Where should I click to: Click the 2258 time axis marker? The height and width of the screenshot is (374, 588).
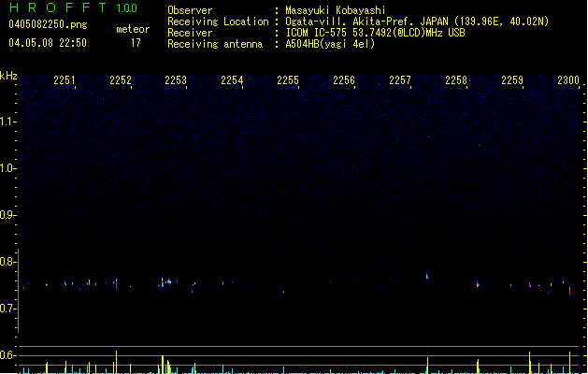coord(456,80)
